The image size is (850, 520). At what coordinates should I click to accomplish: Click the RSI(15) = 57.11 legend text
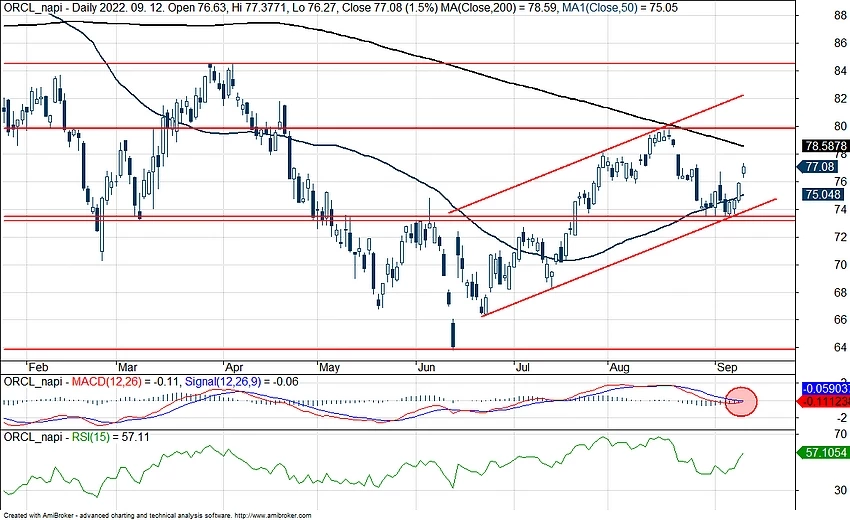(x=111, y=437)
